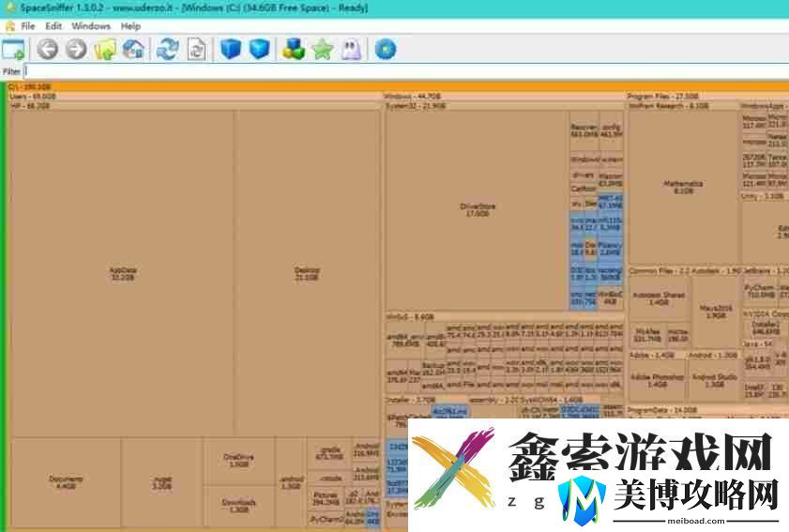Click the second blue cube detail icon
Viewport: 789px width, 532px height.
[260, 50]
